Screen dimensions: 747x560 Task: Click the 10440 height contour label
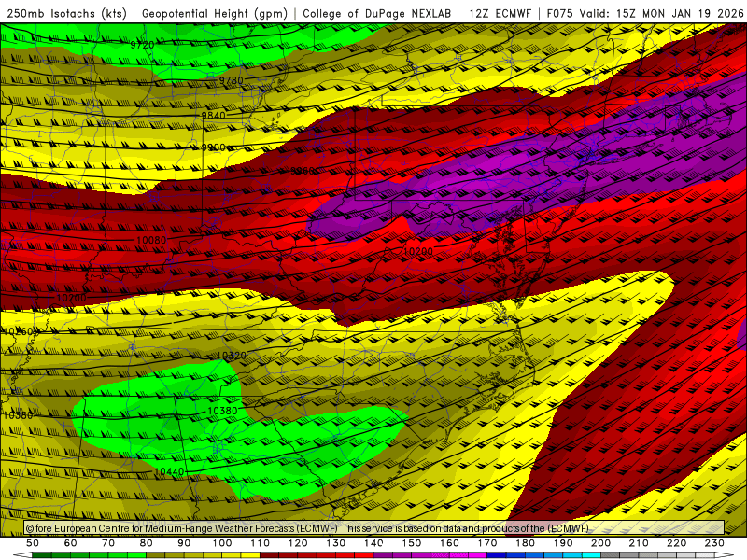coord(169,471)
